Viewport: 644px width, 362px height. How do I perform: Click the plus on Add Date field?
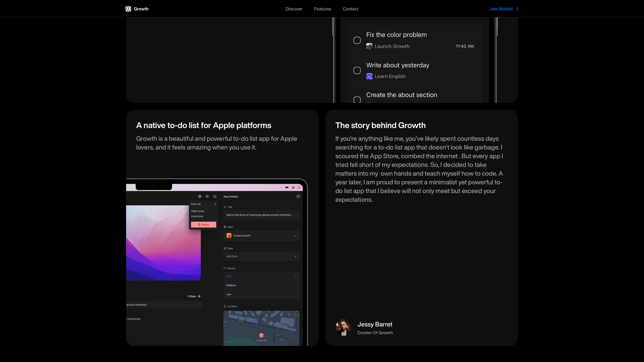pos(296,256)
